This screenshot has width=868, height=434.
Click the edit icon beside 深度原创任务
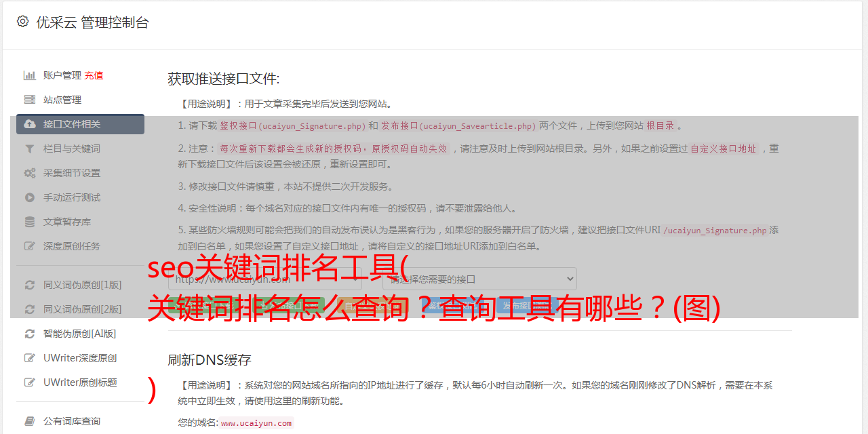point(30,246)
